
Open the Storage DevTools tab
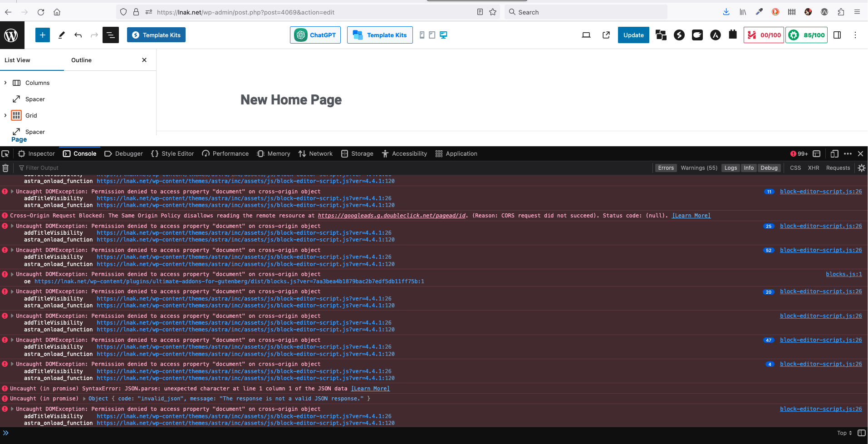357,154
